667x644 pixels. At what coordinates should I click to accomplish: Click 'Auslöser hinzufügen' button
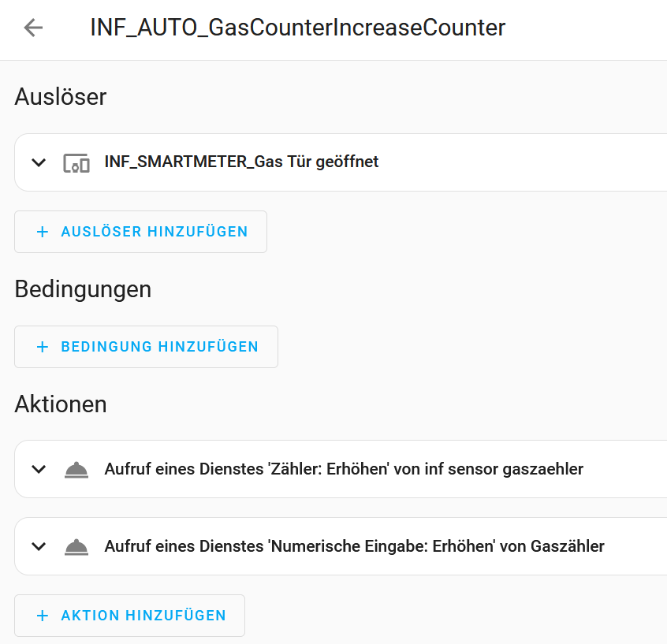click(141, 232)
